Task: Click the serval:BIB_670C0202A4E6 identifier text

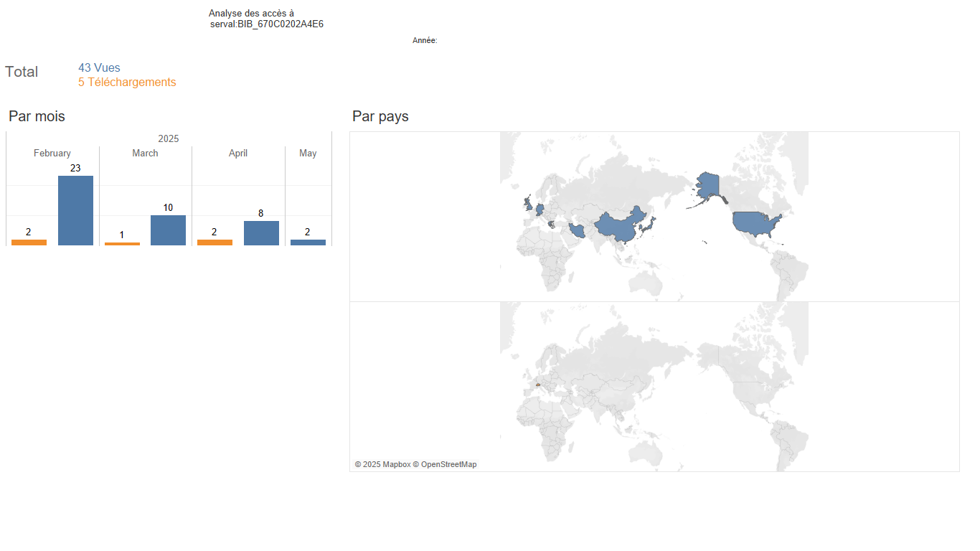Action: pyautogui.click(x=267, y=24)
